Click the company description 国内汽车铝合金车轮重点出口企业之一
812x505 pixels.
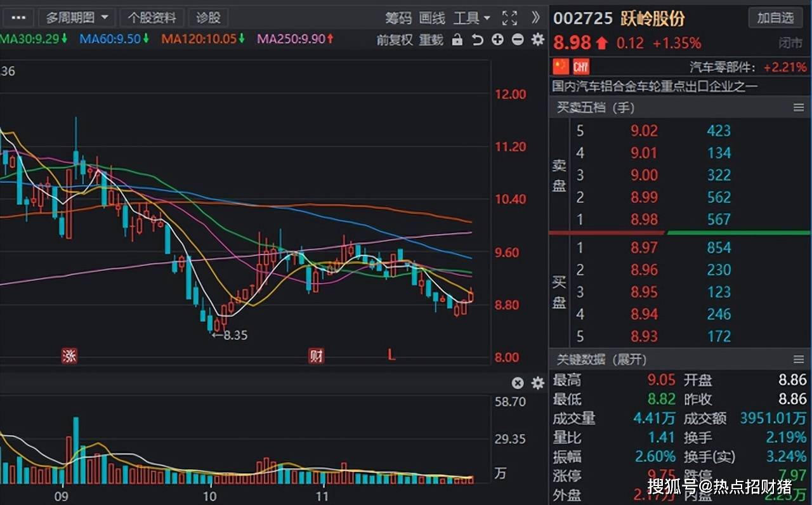[655, 86]
